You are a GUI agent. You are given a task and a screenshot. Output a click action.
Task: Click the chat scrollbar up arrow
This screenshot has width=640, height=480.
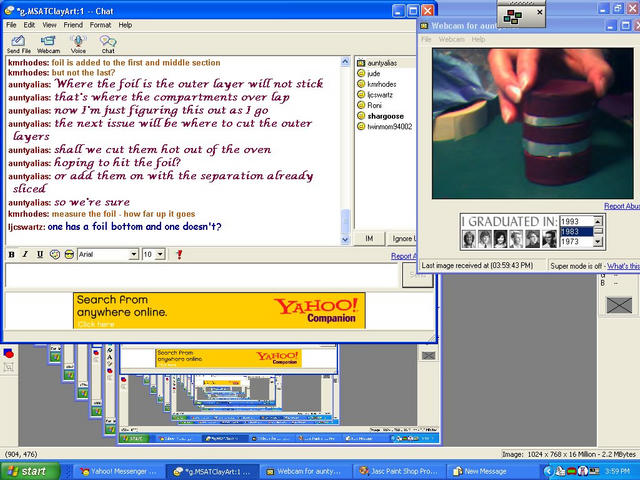[345, 62]
